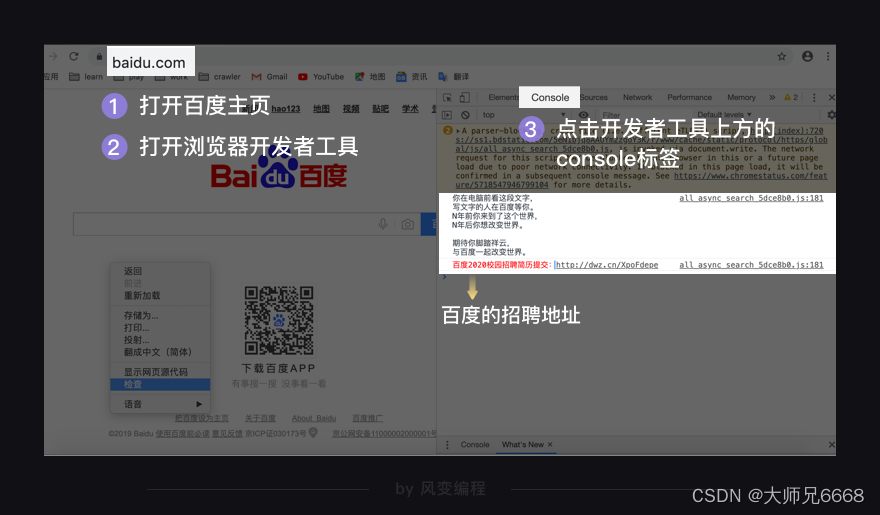
Task: Create a live expression with eye icon
Action: pyautogui.click(x=584, y=115)
